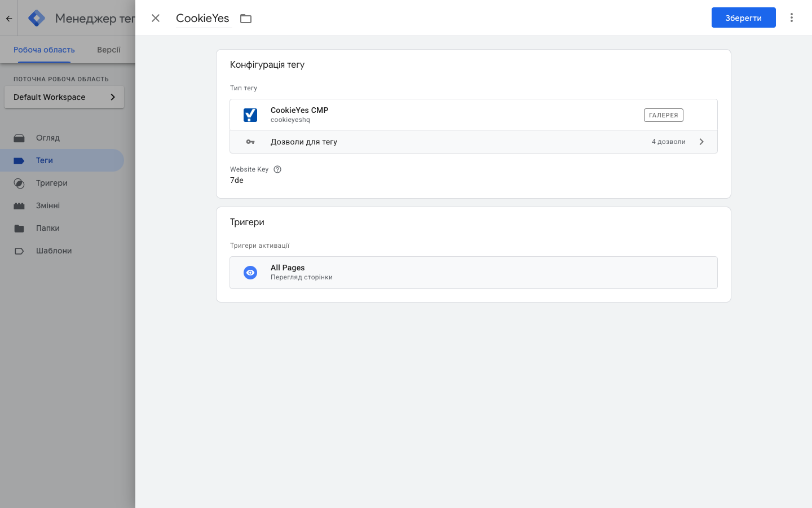Click the Тригери активації label

click(259, 246)
